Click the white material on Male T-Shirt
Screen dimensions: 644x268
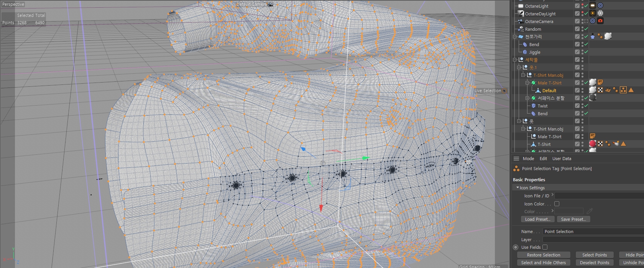(593, 83)
